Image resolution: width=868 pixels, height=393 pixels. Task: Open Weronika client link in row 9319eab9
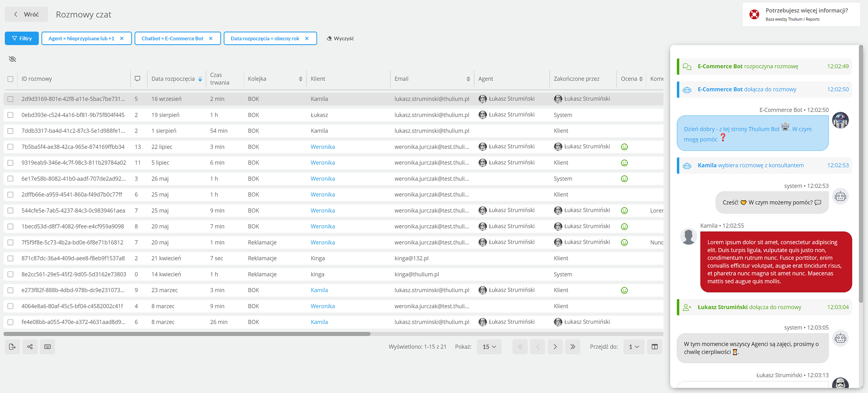(x=323, y=163)
